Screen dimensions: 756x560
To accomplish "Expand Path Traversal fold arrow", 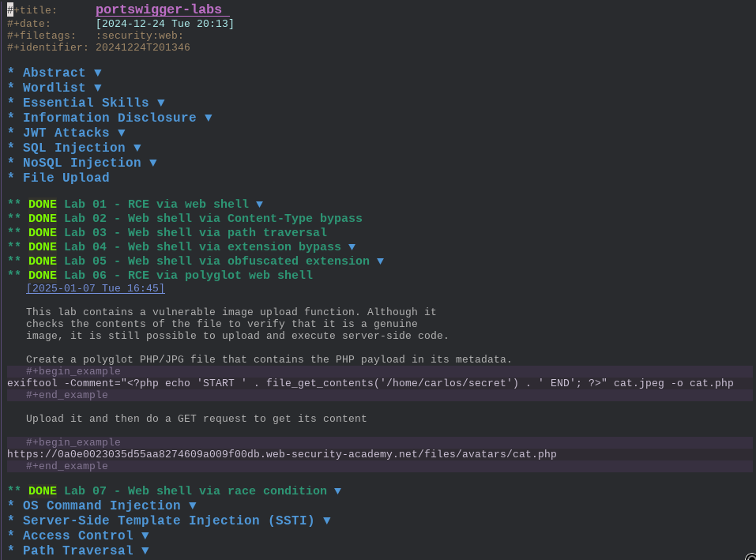I will point(145,551).
